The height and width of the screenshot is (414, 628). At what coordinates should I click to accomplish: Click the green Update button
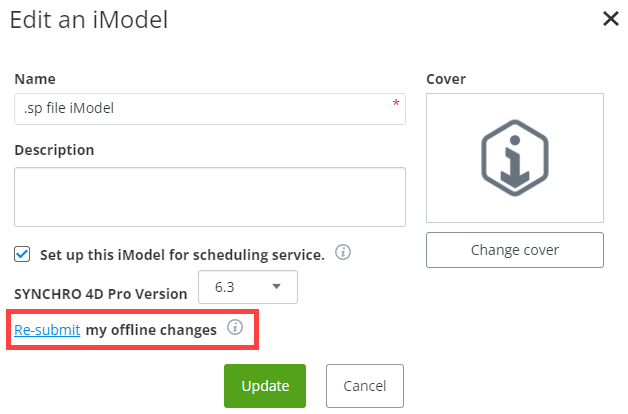[x=265, y=386]
